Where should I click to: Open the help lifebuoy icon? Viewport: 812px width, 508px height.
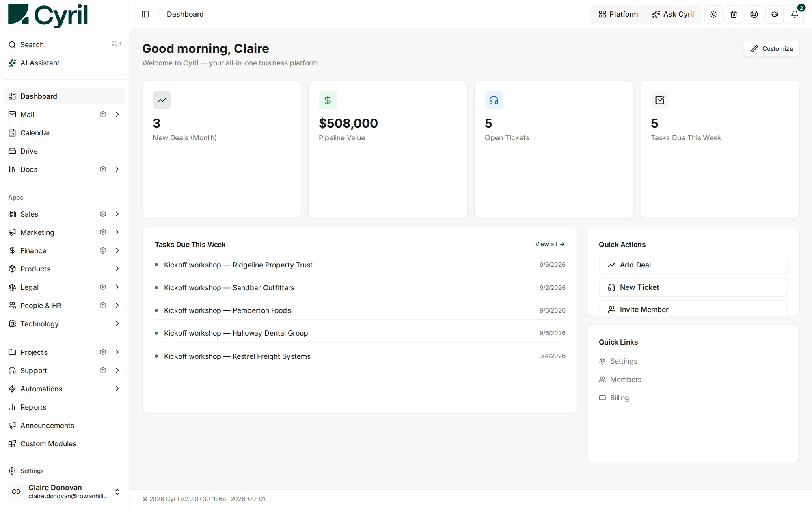pyautogui.click(x=754, y=14)
